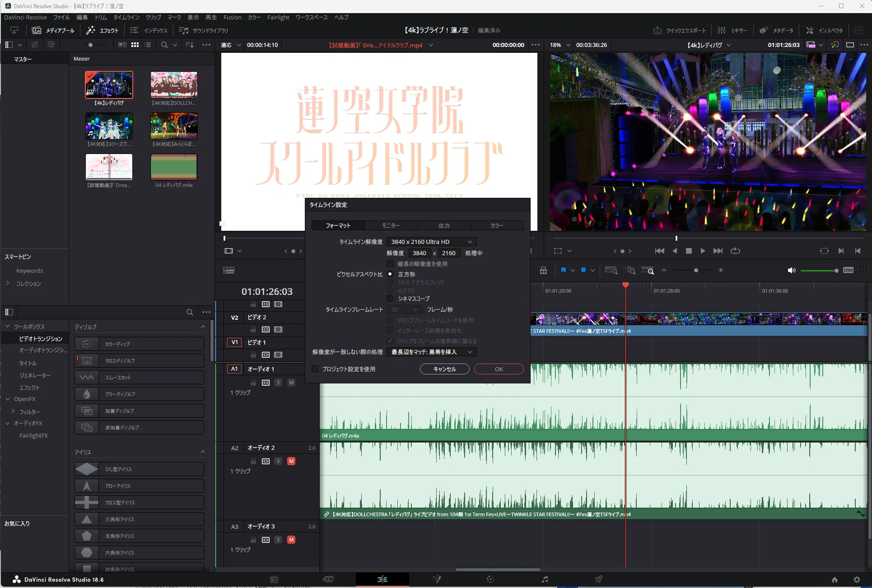Select Audio Transitions in toolbox
The width and height of the screenshot is (872, 588).
coord(43,350)
